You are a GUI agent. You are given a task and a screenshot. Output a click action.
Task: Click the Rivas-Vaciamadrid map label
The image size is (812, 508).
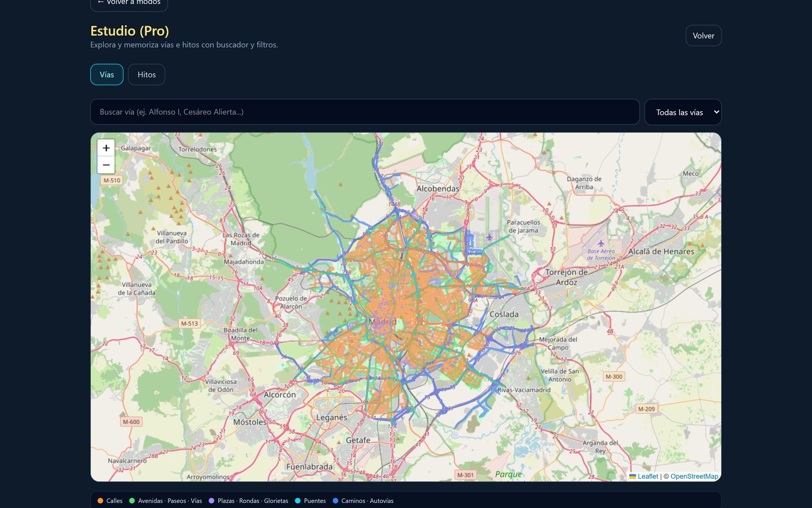pos(524,390)
